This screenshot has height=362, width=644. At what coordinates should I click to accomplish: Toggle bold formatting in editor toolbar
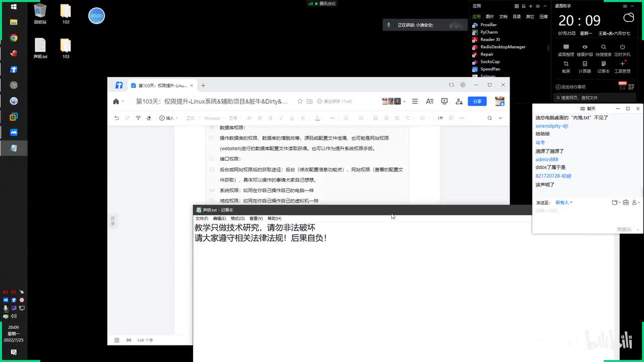point(270,118)
